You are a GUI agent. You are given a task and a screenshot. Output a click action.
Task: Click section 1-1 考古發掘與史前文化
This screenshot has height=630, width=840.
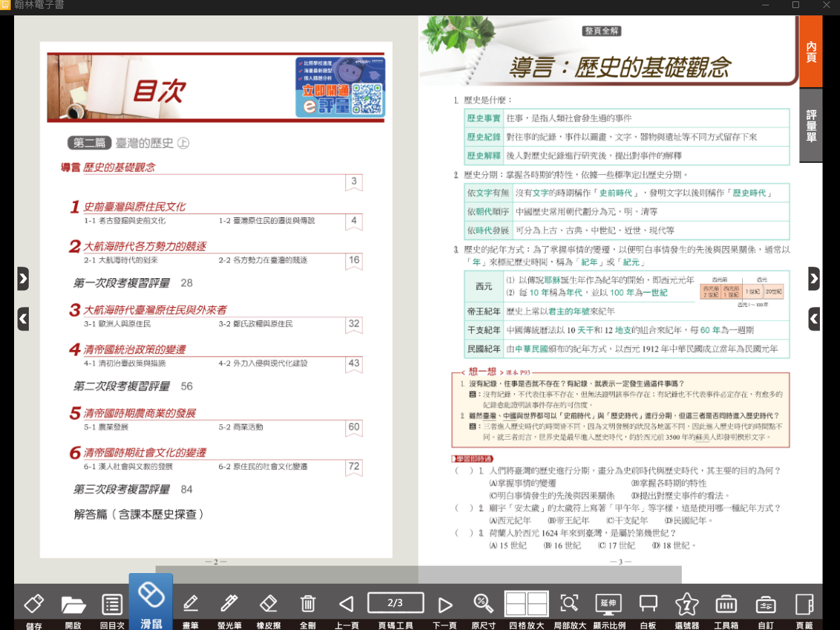[x=125, y=220]
